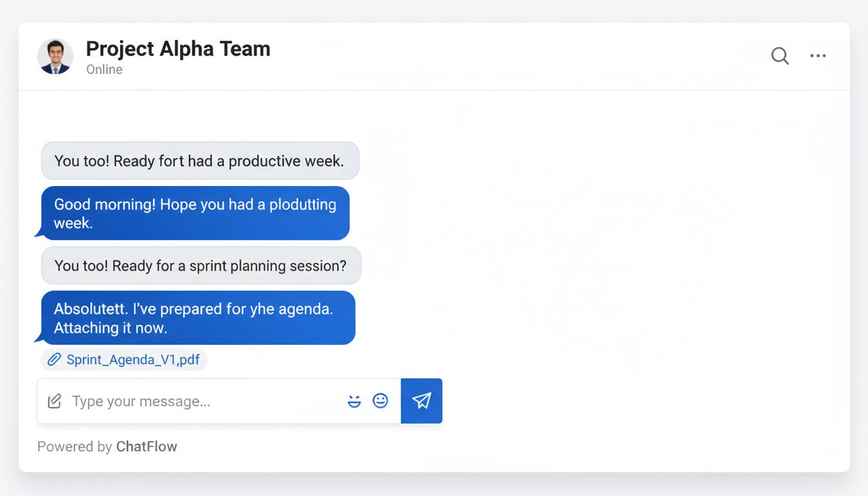Follow the ChatFlow link in footer

[147, 446]
